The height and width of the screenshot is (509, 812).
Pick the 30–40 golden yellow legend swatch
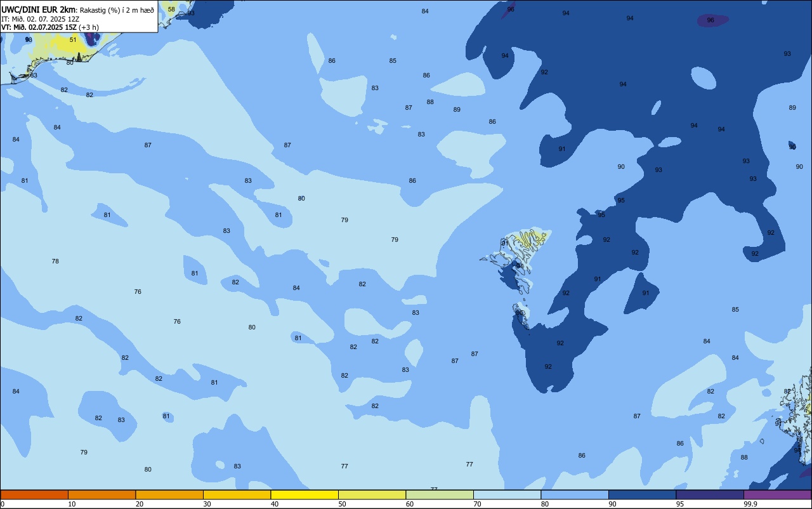pyautogui.click(x=237, y=494)
